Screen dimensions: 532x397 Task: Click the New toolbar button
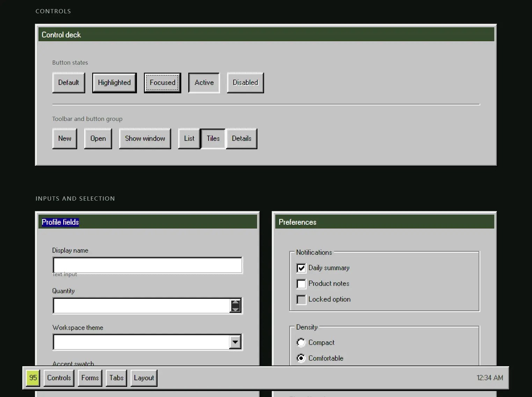click(65, 139)
